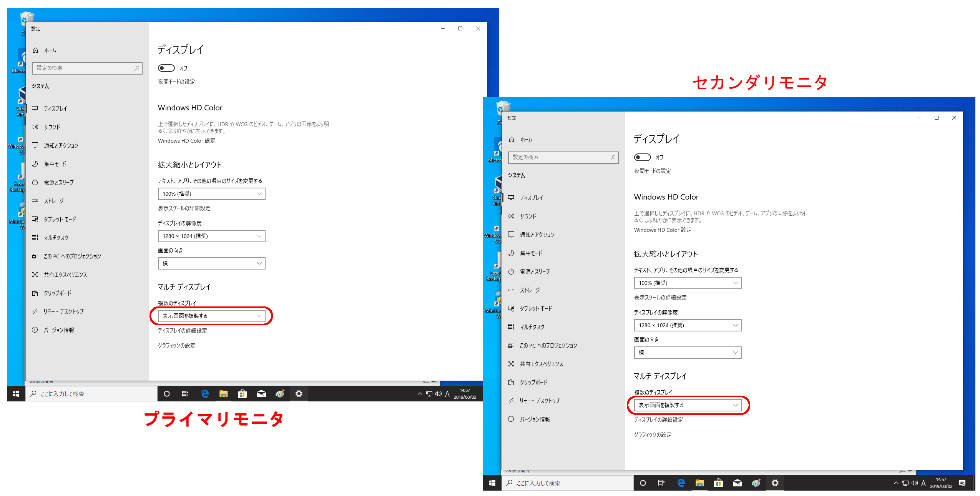Click Cortana circle icon on secondary taskbar
The width and height of the screenshot is (980, 496).
pyautogui.click(x=643, y=483)
